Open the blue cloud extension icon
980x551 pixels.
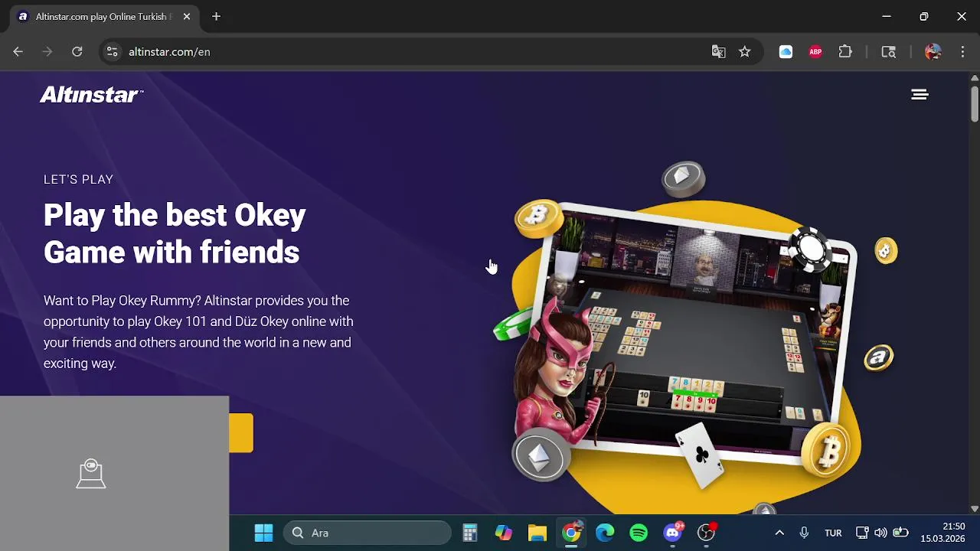coord(786,51)
